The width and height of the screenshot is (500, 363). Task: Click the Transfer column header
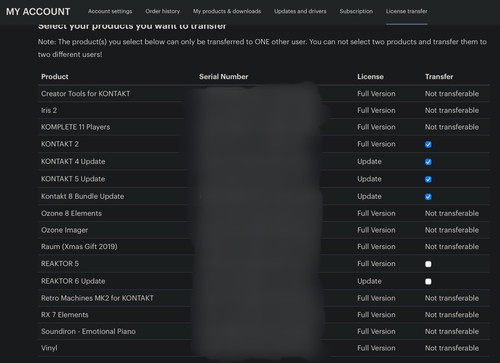coord(439,77)
